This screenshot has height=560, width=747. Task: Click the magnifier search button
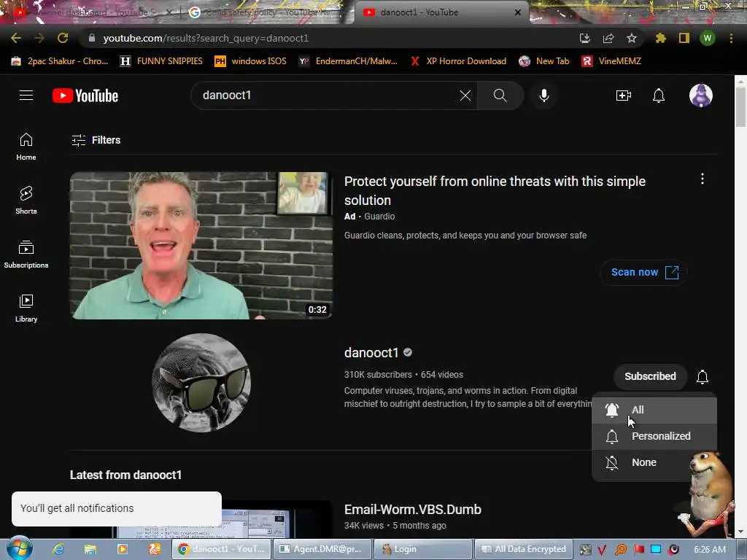[500, 96]
